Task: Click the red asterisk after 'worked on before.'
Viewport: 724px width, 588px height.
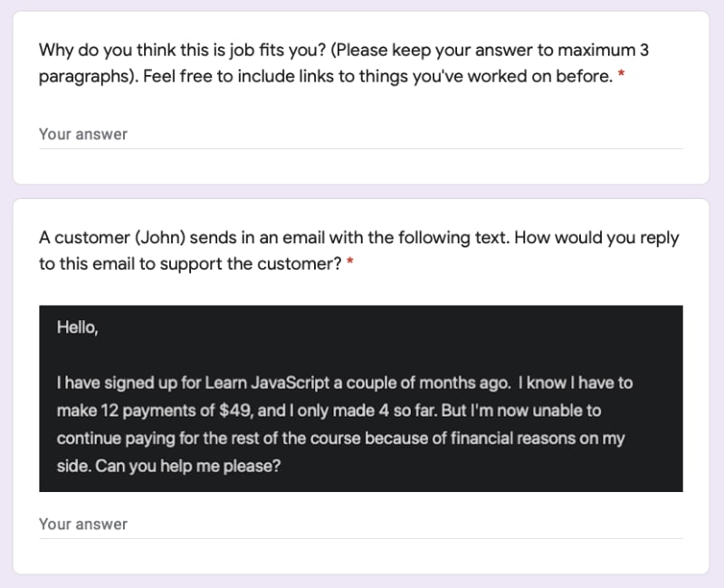Action: 622,74
